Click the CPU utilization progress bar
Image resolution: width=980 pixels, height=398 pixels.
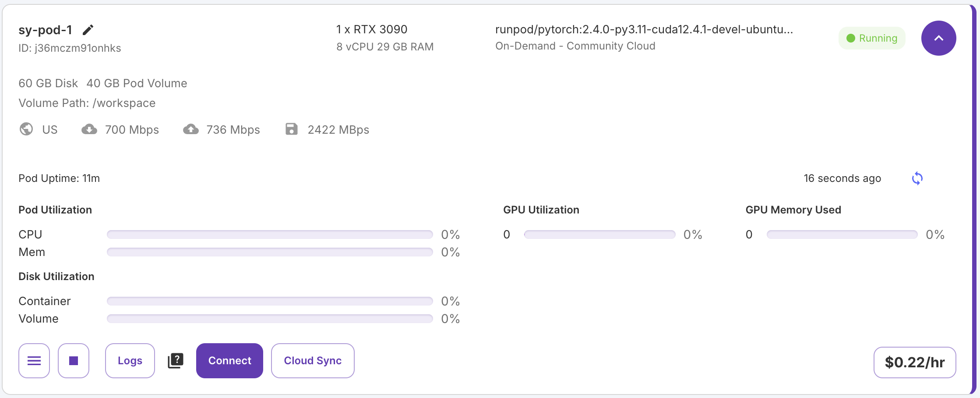[x=270, y=235]
